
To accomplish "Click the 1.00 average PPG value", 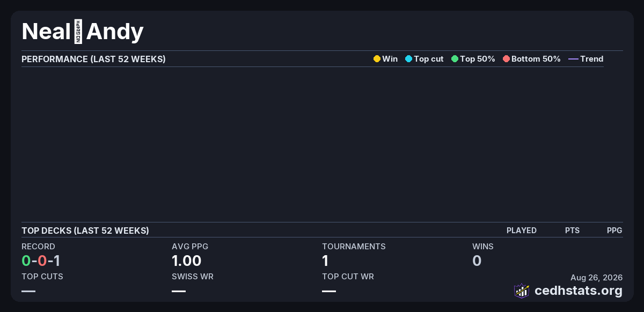I will tap(186, 261).
